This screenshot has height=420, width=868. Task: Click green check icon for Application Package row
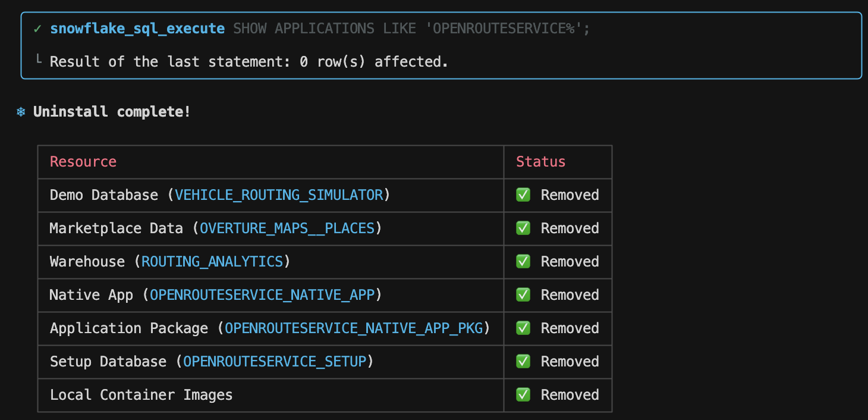[x=523, y=328]
